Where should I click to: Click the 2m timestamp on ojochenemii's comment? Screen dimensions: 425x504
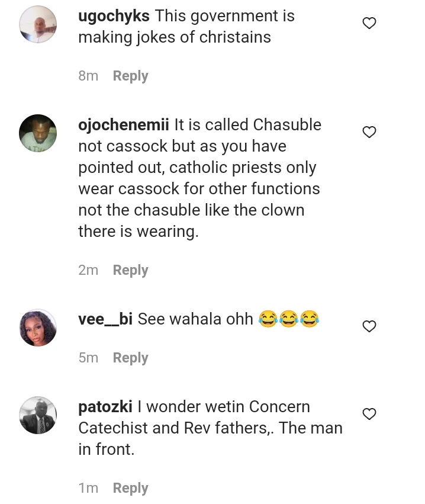point(88,270)
